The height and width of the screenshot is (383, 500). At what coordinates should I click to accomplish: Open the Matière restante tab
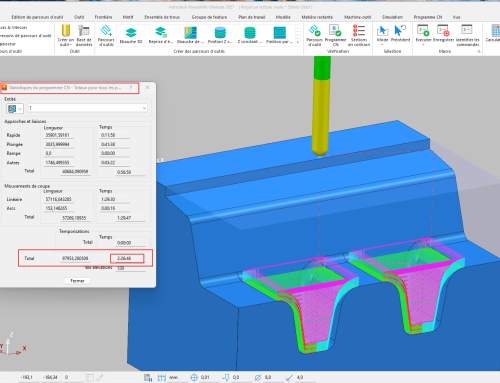pyautogui.click(x=317, y=17)
